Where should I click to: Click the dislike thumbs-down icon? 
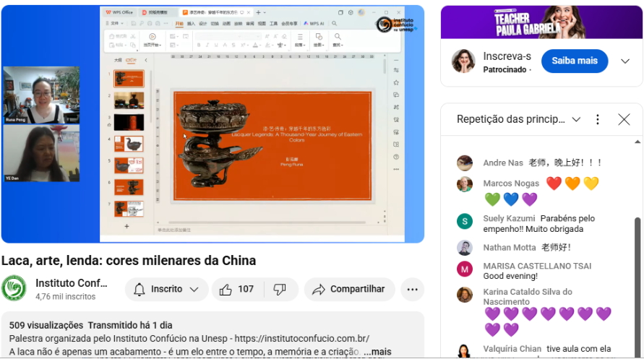(x=280, y=290)
